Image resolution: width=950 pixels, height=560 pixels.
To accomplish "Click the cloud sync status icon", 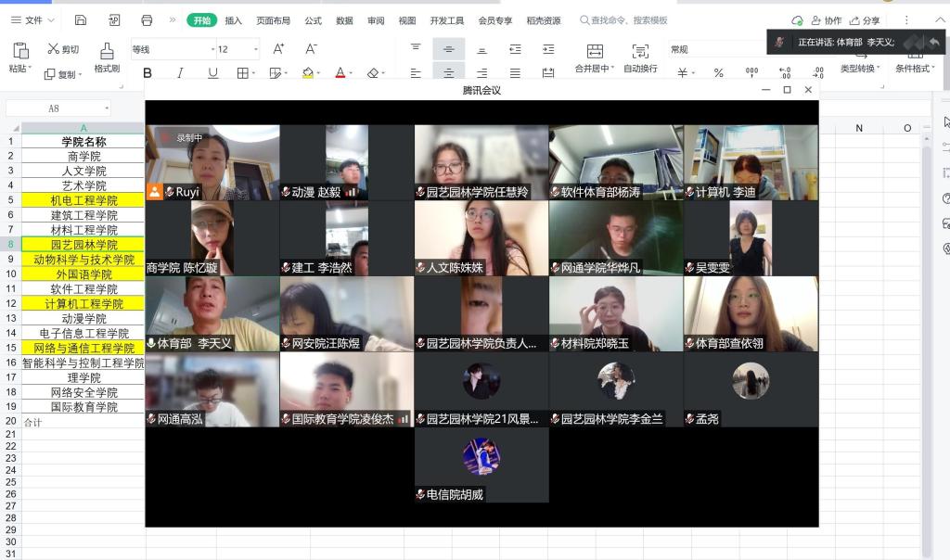I will [x=797, y=20].
